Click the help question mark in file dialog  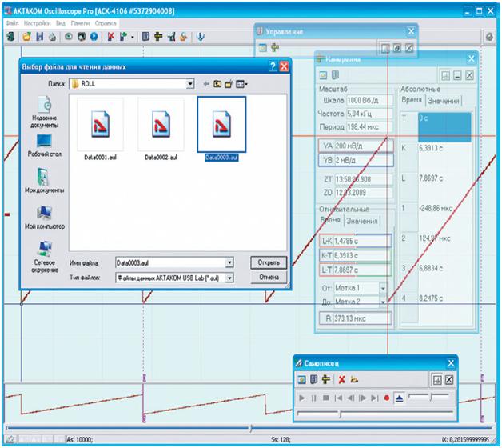click(x=272, y=66)
